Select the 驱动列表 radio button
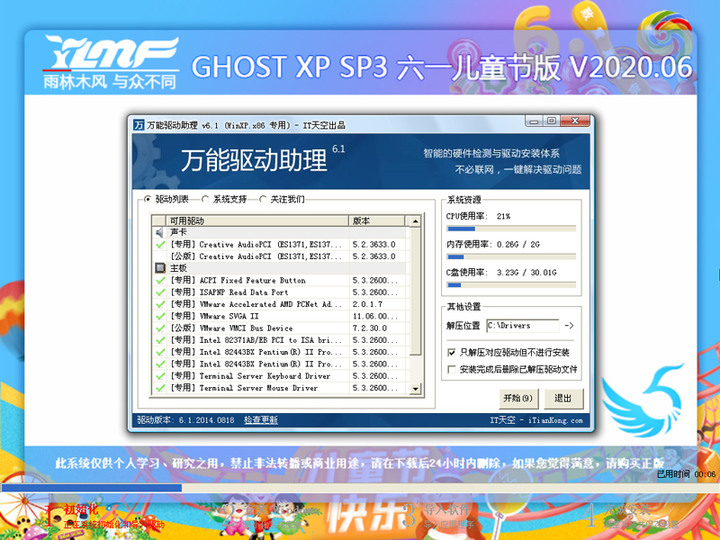This screenshot has height=540, width=720. pos(147,199)
